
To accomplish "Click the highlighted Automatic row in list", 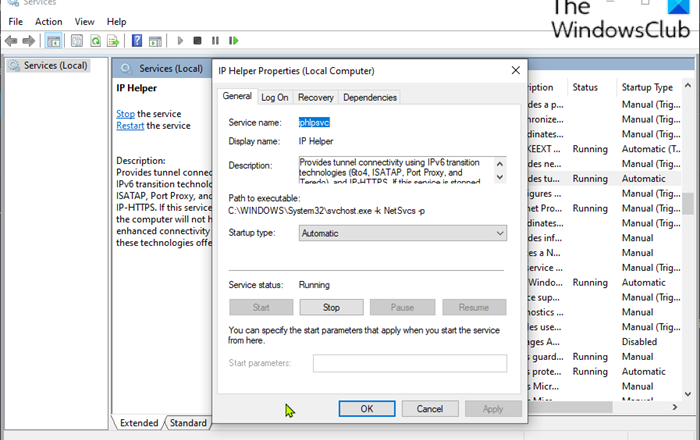I will (x=643, y=178).
